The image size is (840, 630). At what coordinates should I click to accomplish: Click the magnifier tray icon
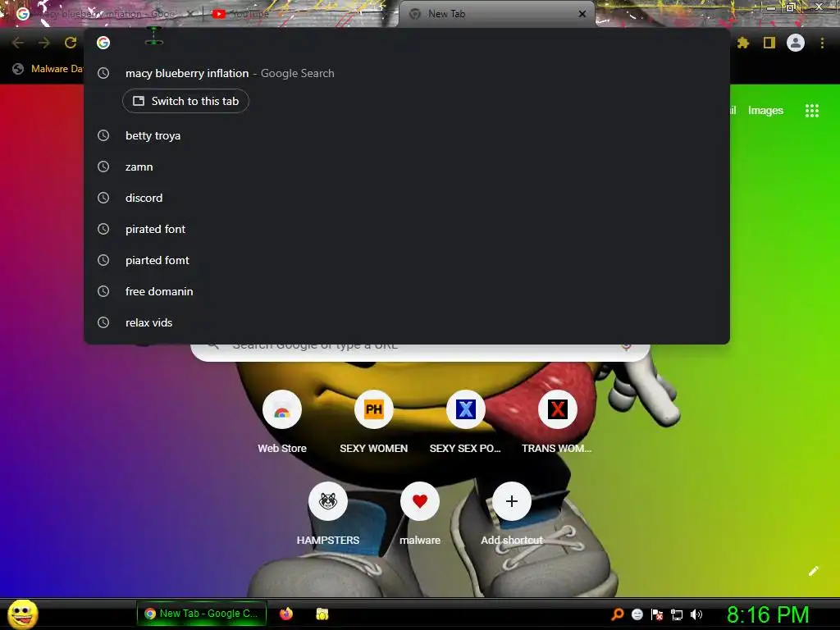617,614
